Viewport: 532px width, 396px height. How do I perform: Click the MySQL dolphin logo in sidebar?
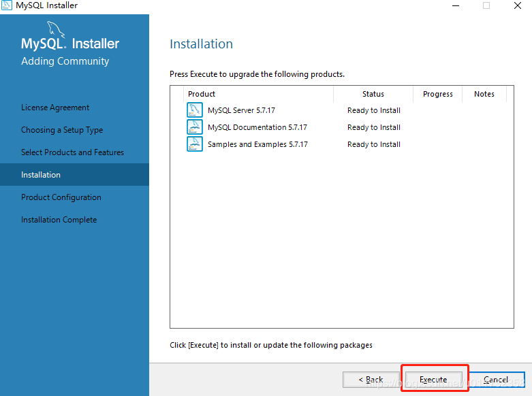(56, 29)
